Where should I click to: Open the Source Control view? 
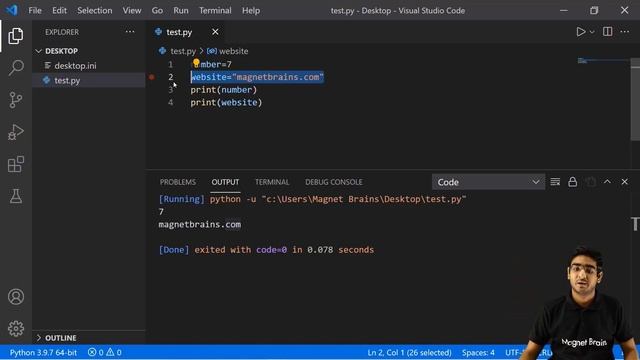16,100
